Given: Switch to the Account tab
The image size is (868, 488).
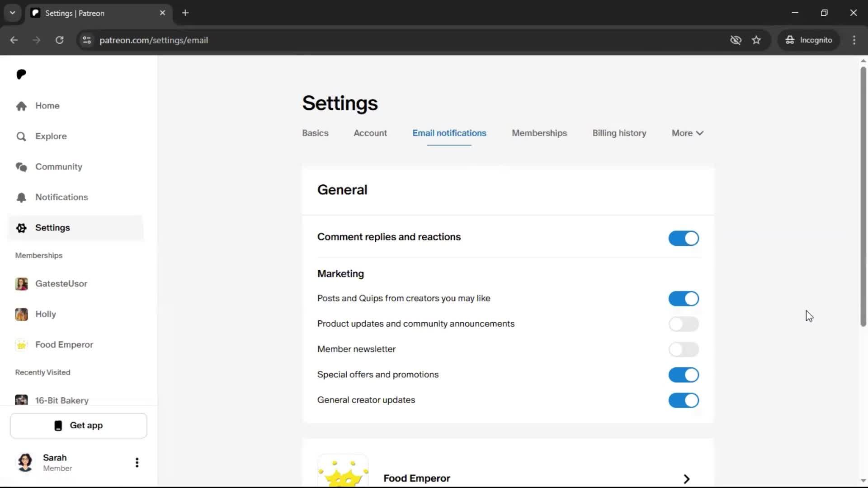Looking at the screenshot, I should [370, 133].
